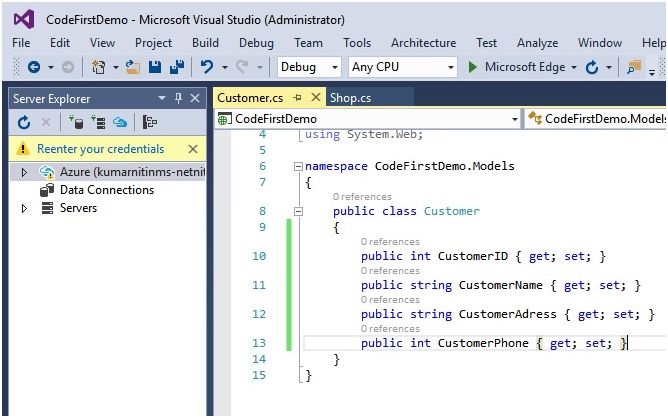Close the Server Explorer panel
668x418 pixels.
tap(195, 98)
